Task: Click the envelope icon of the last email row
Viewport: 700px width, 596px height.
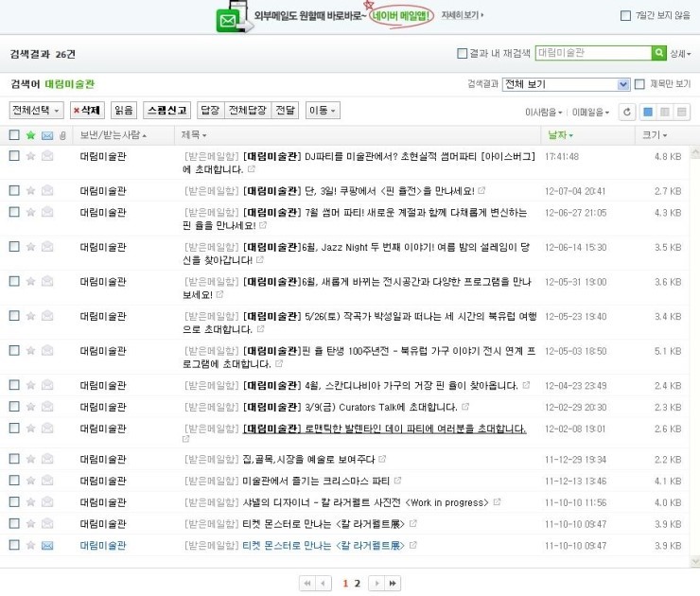Action: point(47,546)
